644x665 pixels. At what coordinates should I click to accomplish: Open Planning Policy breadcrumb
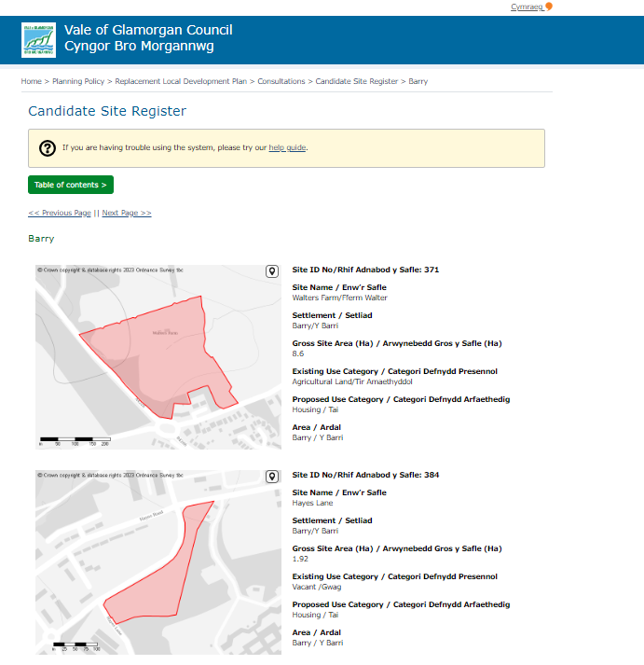(78, 81)
